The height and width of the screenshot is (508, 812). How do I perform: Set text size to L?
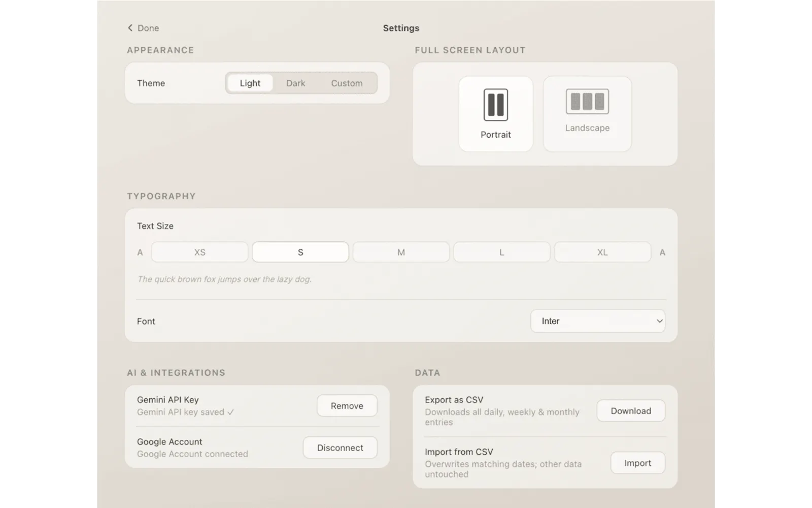[501, 252]
